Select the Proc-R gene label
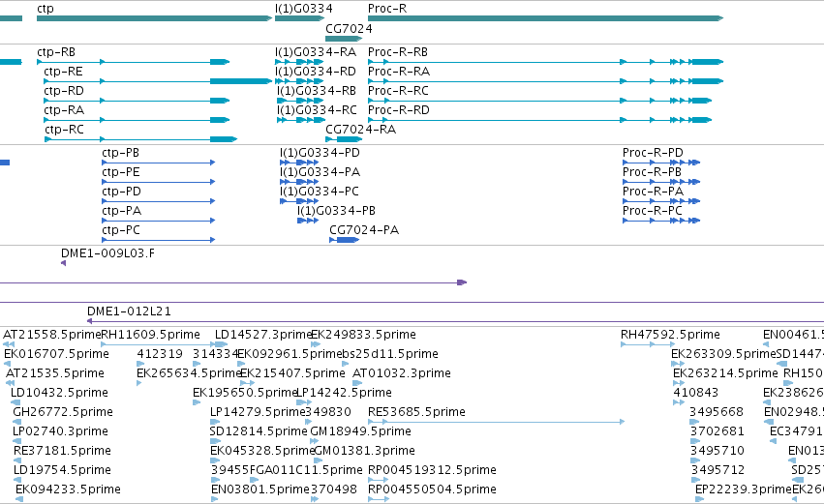The image size is (824, 504). (x=387, y=9)
